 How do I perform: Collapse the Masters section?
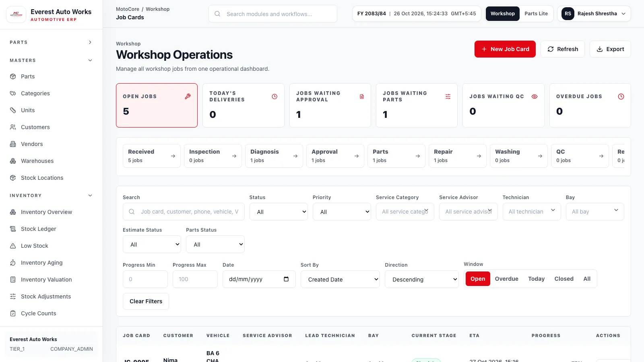point(51,60)
